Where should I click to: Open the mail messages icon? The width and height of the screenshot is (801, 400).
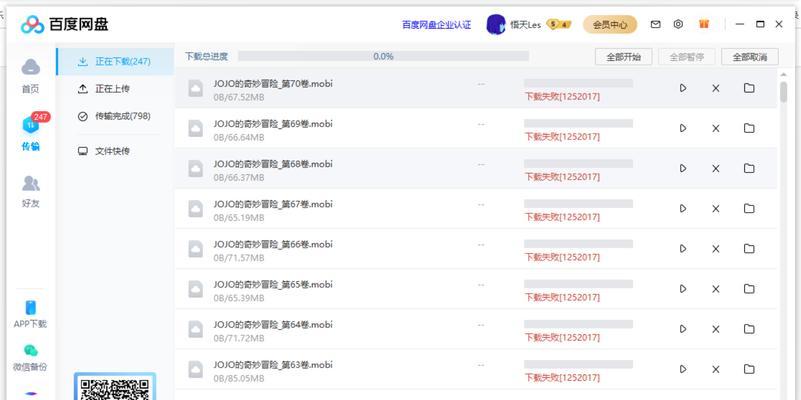[x=655, y=24]
